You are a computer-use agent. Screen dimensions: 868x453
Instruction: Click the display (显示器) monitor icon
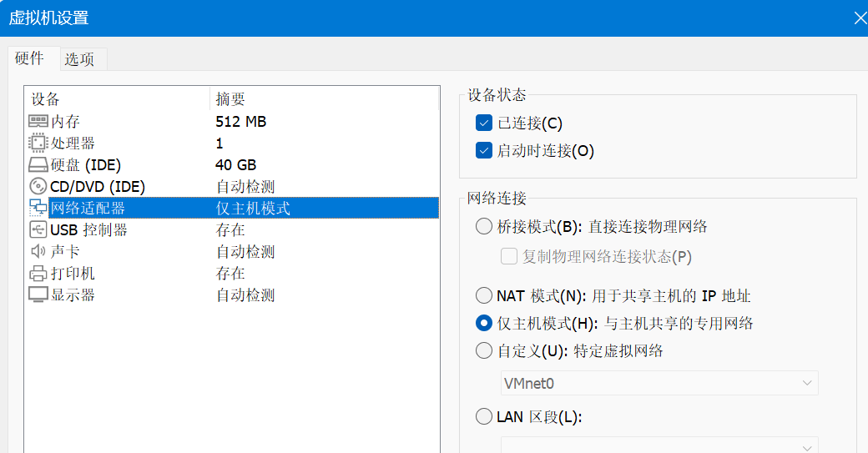[x=38, y=295]
